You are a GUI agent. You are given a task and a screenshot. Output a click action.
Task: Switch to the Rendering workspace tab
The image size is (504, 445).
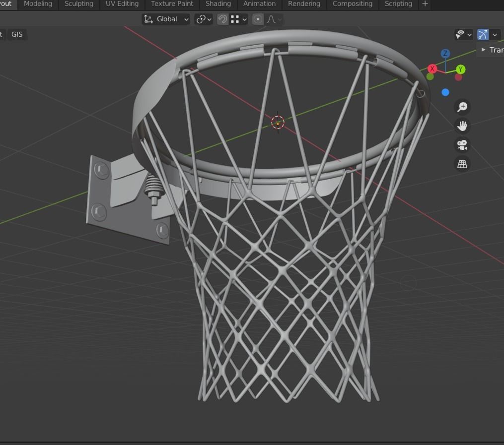pyautogui.click(x=304, y=4)
